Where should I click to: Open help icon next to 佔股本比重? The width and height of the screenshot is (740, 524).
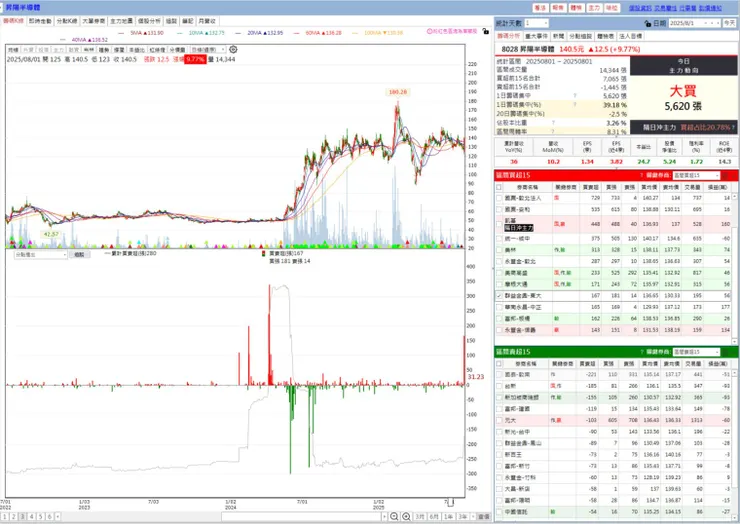[x=553, y=123]
